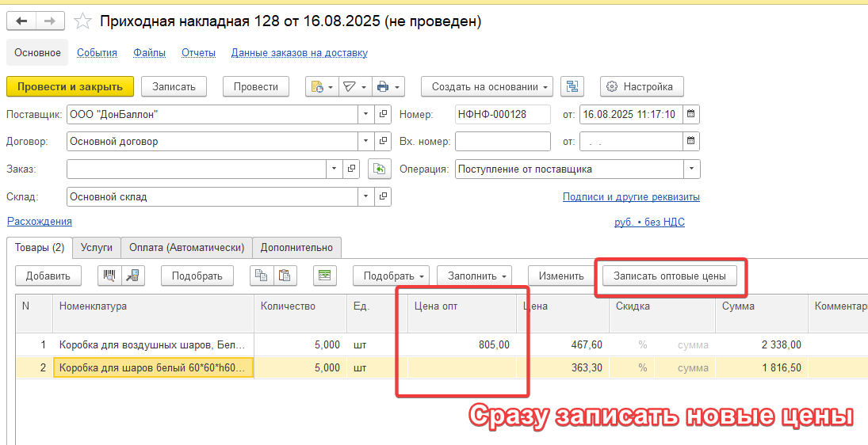
Task: Click the Поставщик field ООО "ДонБаллон"
Action: (x=212, y=115)
